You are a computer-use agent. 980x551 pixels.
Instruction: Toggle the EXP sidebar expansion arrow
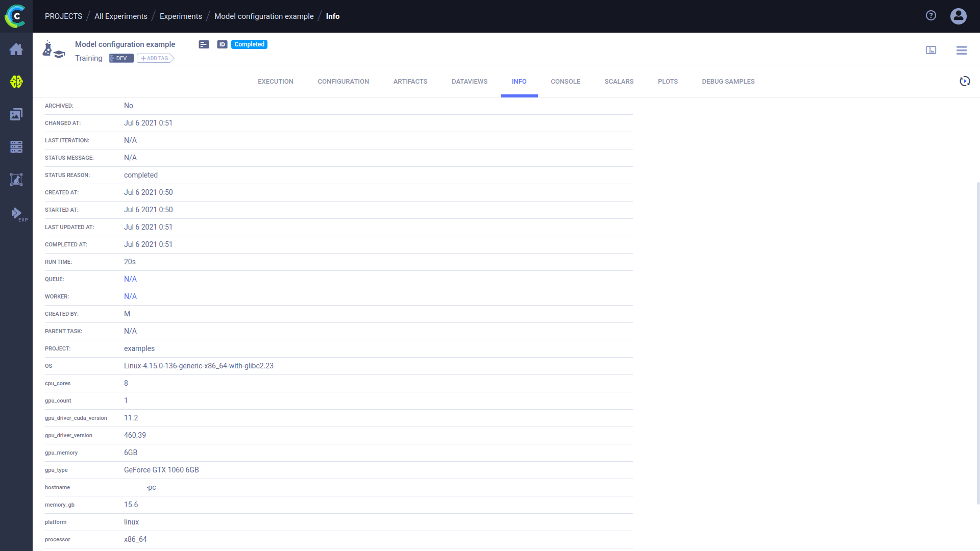pyautogui.click(x=17, y=214)
